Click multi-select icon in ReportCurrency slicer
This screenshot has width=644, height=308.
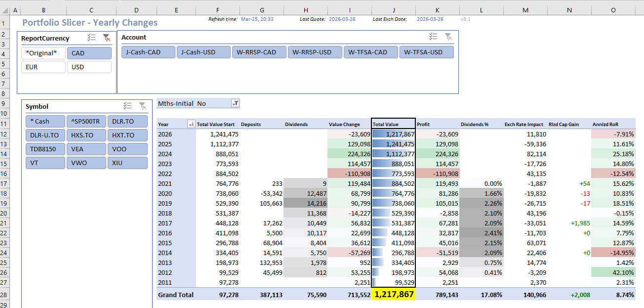pos(91,38)
